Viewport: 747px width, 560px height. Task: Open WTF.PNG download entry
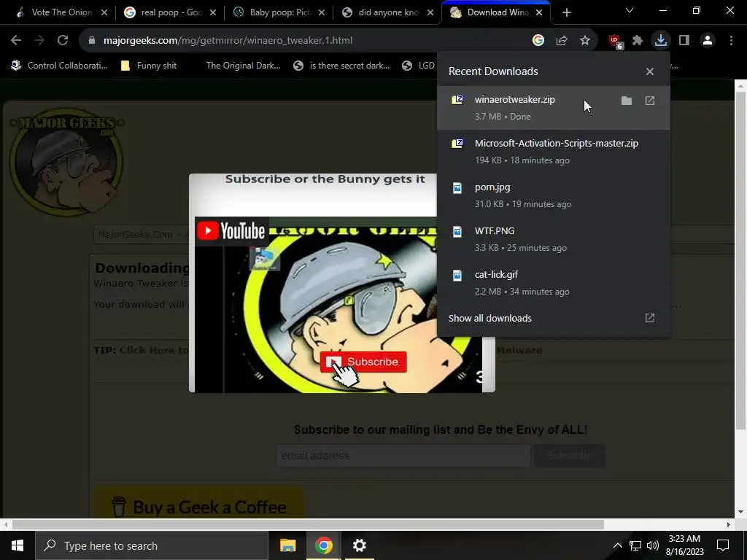pos(553,239)
